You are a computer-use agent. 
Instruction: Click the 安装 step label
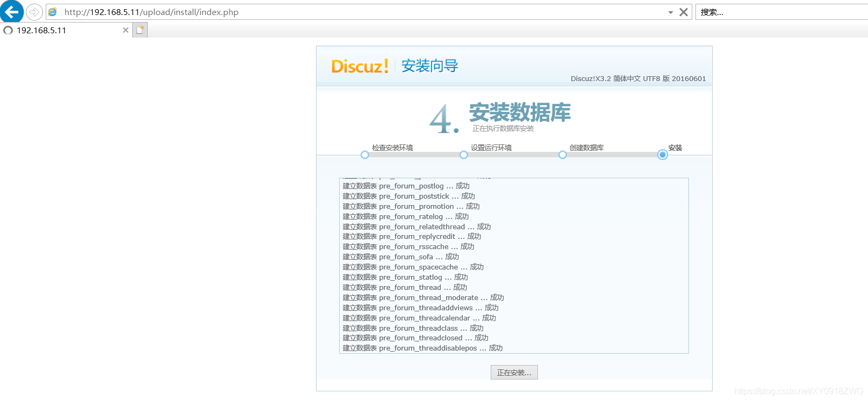click(x=675, y=148)
